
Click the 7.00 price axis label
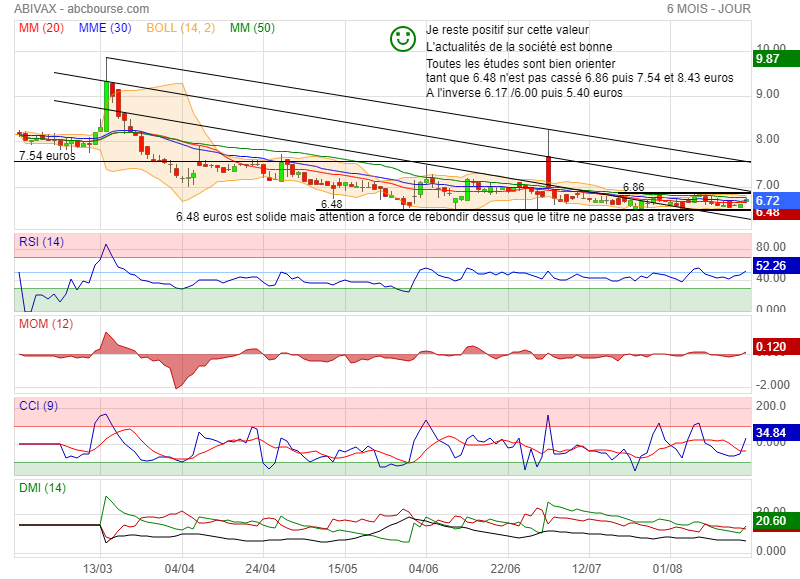[x=767, y=185]
